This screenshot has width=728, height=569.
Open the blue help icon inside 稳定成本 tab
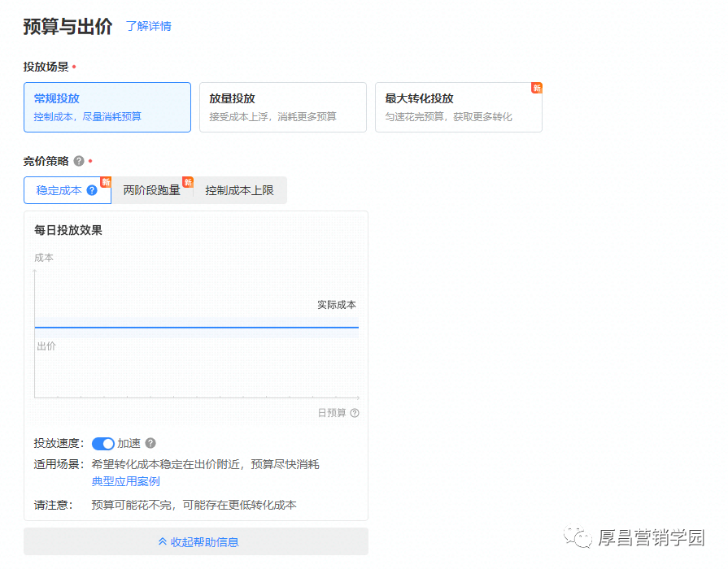pos(92,189)
